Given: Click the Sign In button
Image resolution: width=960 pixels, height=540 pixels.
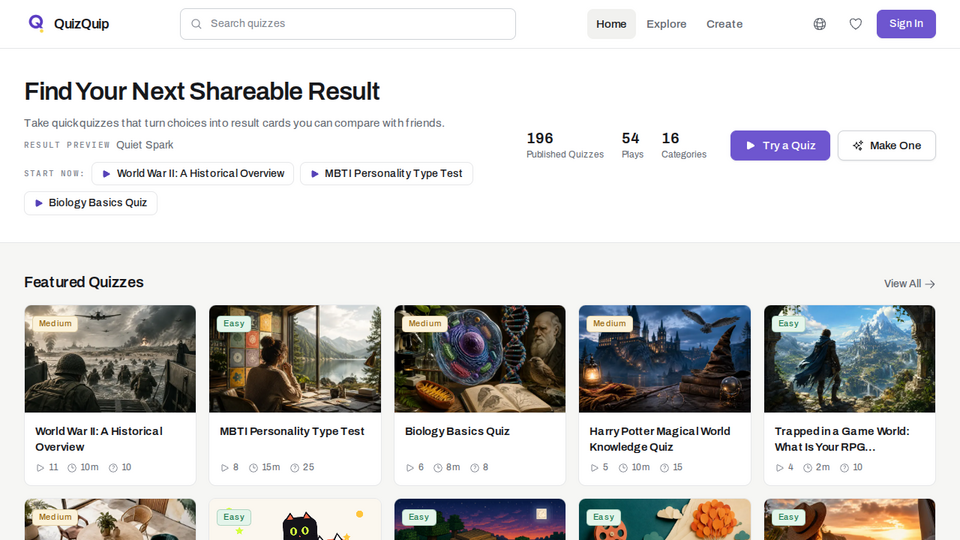Looking at the screenshot, I should (x=906, y=24).
